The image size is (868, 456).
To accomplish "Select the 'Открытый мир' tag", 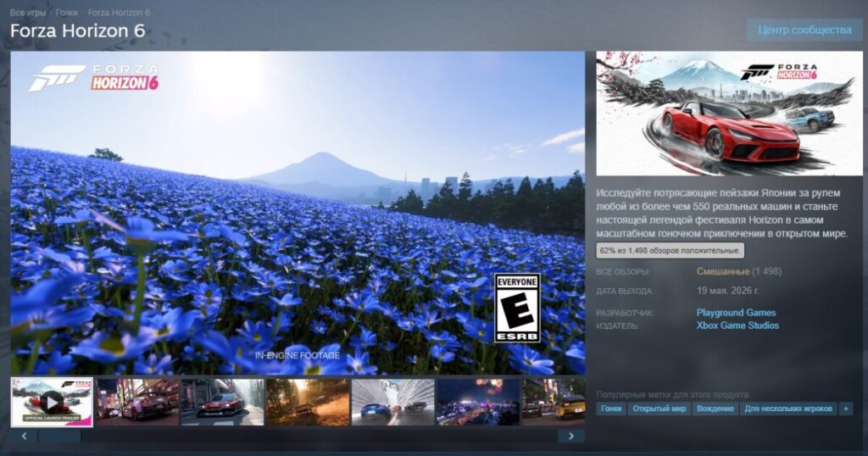I will (x=659, y=409).
